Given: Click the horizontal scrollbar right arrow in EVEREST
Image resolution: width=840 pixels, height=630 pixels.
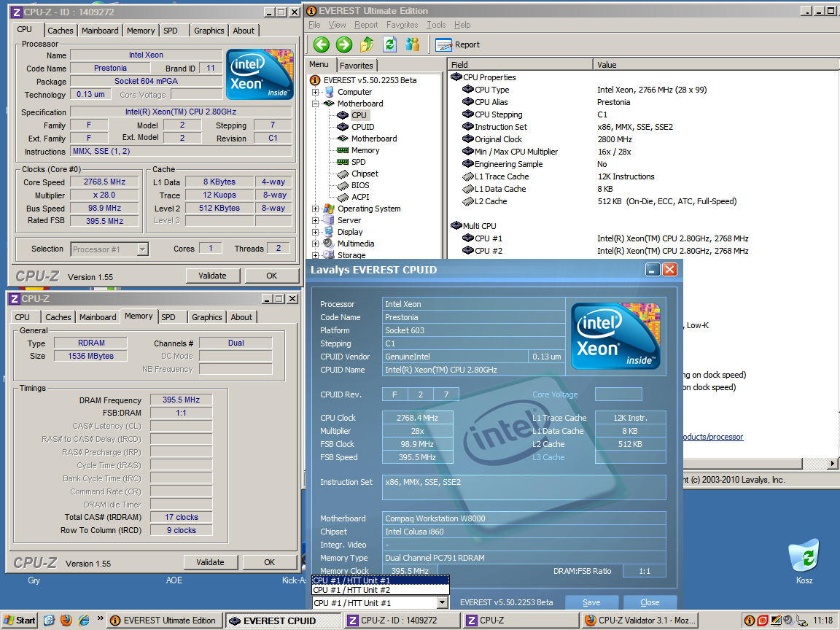Looking at the screenshot, I should [833, 464].
